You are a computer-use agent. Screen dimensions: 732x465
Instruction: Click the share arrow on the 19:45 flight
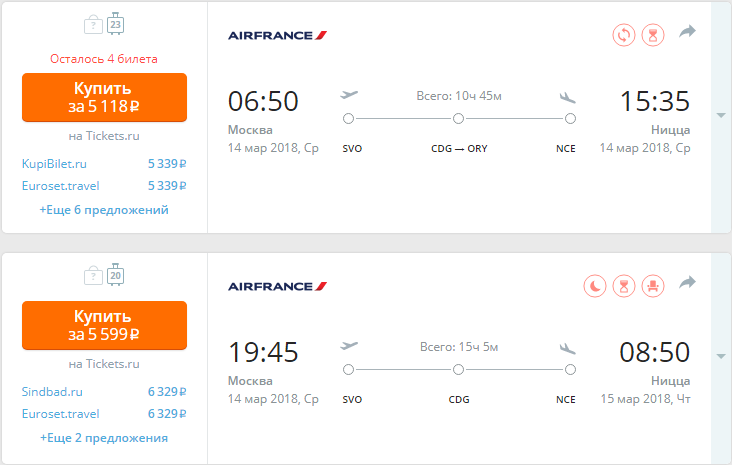(687, 282)
